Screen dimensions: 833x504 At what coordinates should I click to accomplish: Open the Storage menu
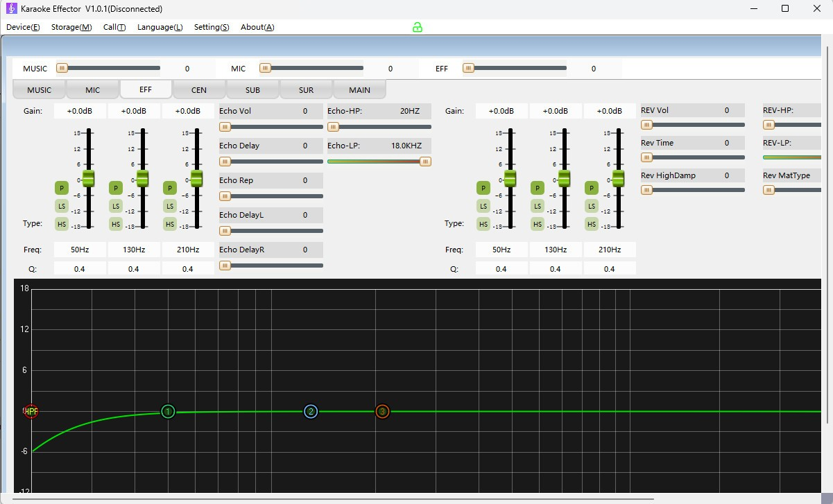coord(71,27)
